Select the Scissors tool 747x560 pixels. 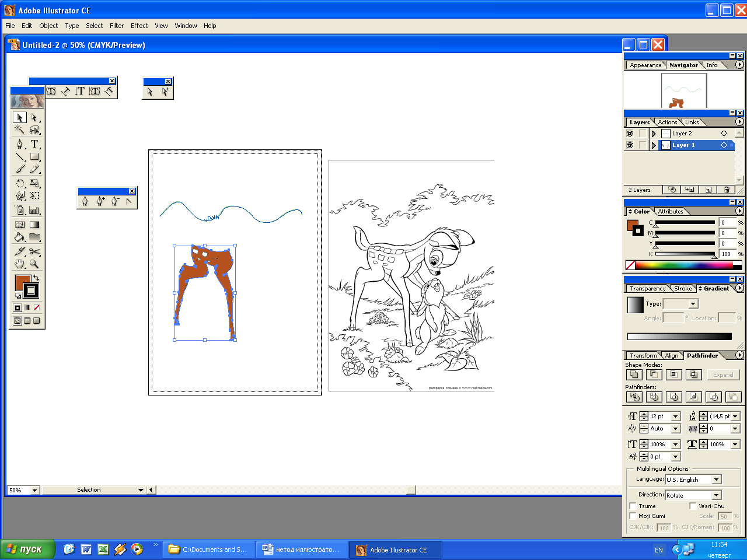tap(34, 251)
